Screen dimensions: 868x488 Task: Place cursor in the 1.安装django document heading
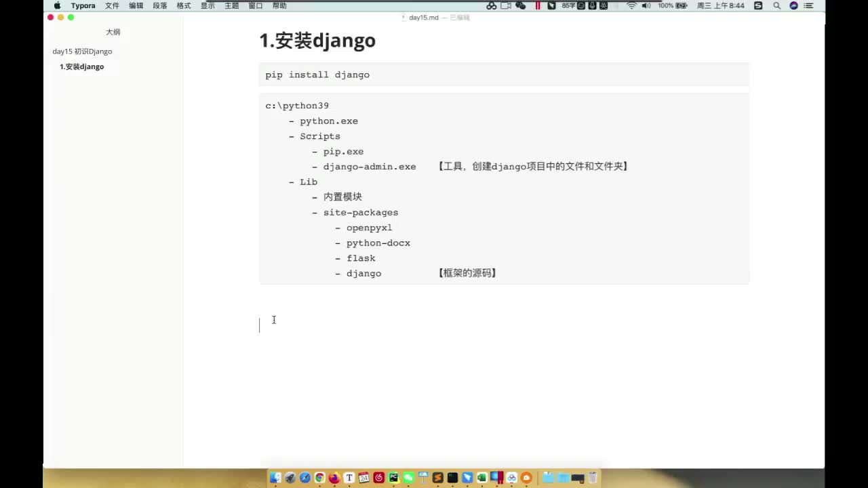point(317,41)
